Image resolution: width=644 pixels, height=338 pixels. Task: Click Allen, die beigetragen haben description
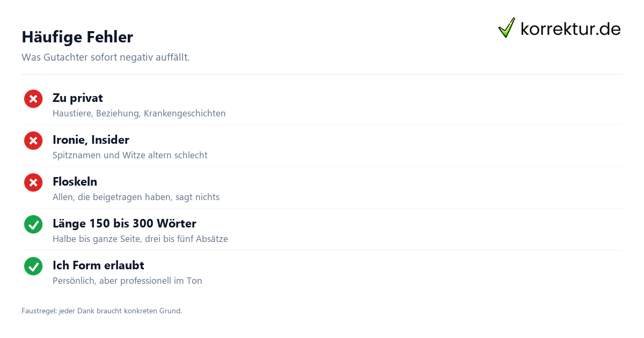click(136, 197)
